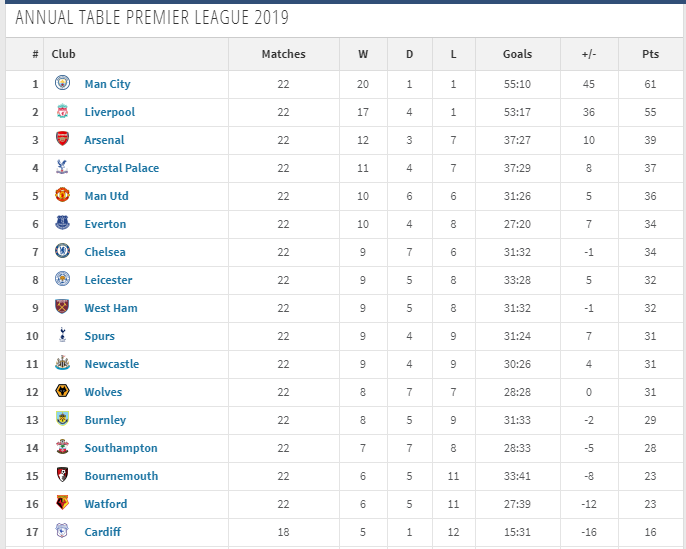This screenshot has height=549, width=686.
Task: Sort table by Goals column header
Action: point(517,54)
